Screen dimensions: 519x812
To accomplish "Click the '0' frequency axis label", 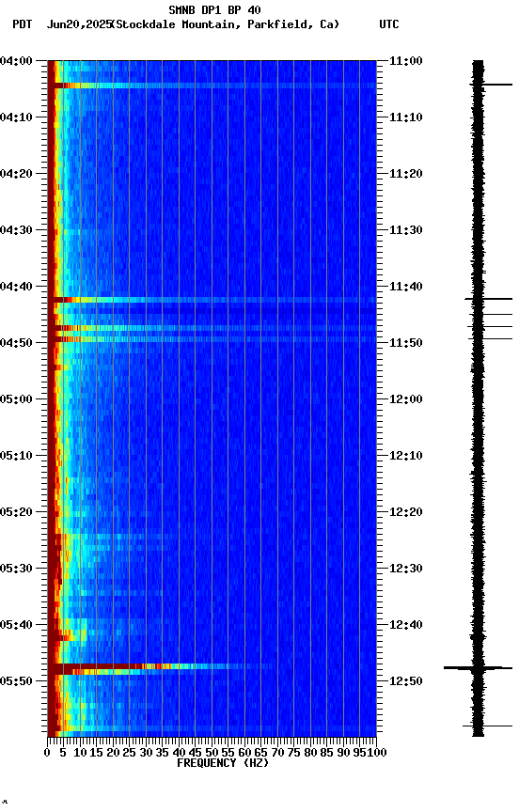I will pyautogui.click(x=47, y=754).
